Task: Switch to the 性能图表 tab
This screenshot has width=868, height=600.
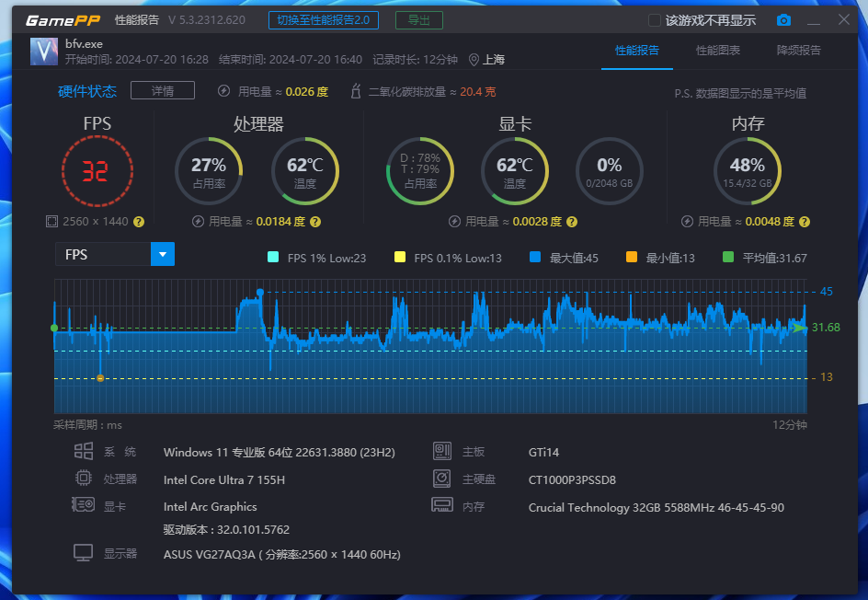Action: (718, 51)
